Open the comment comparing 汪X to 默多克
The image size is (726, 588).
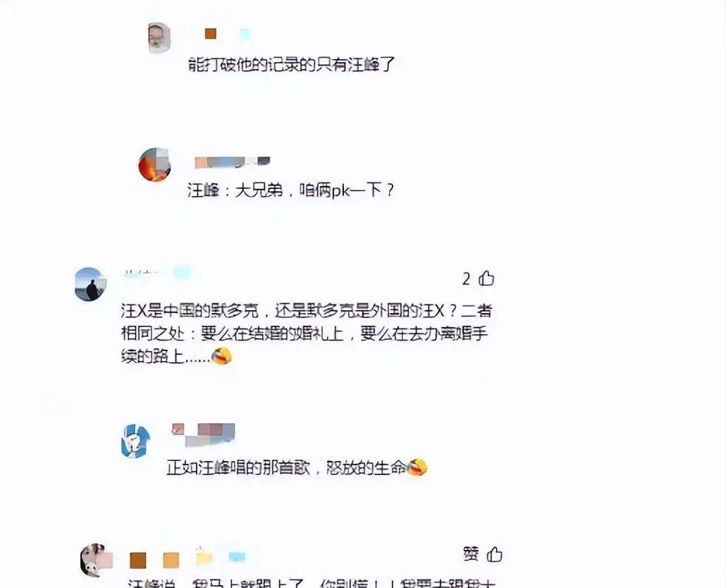pos(307,333)
